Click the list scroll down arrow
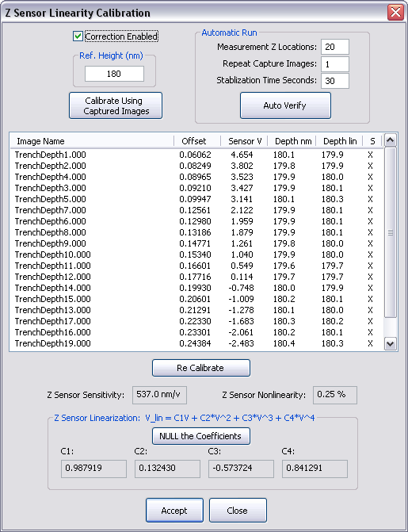The height and width of the screenshot is (532, 408). click(x=391, y=344)
